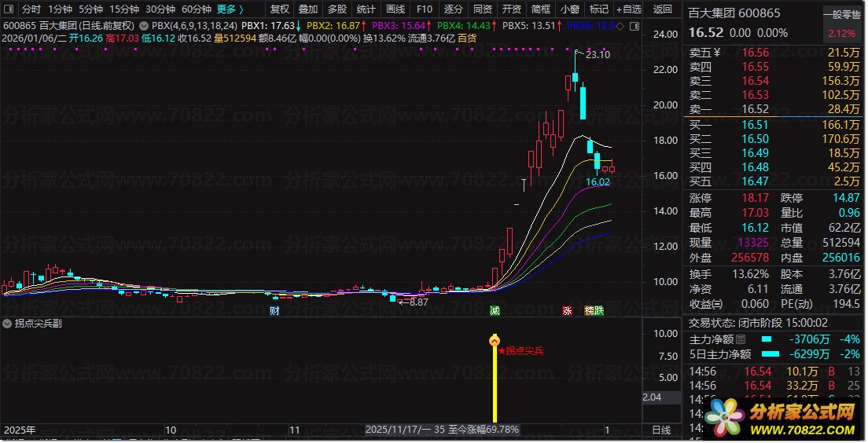Screen dimensions: 868x443
Task: Click the panel icon right of PBX6
Action: 634,26
